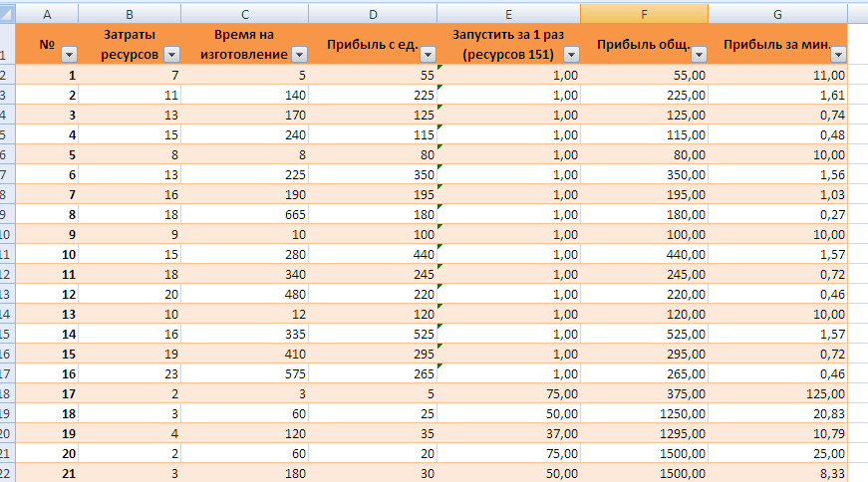Image resolution: width=868 pixels, height=482 pixels.
Task: Click total profit cell 350,00
Action: (x=644, y=174)
